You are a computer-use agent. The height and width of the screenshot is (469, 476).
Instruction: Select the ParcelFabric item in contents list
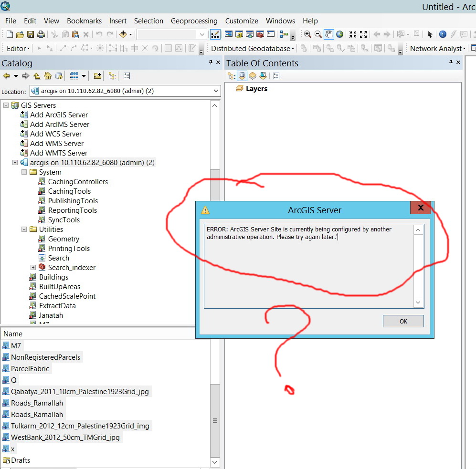coord(30,369)
